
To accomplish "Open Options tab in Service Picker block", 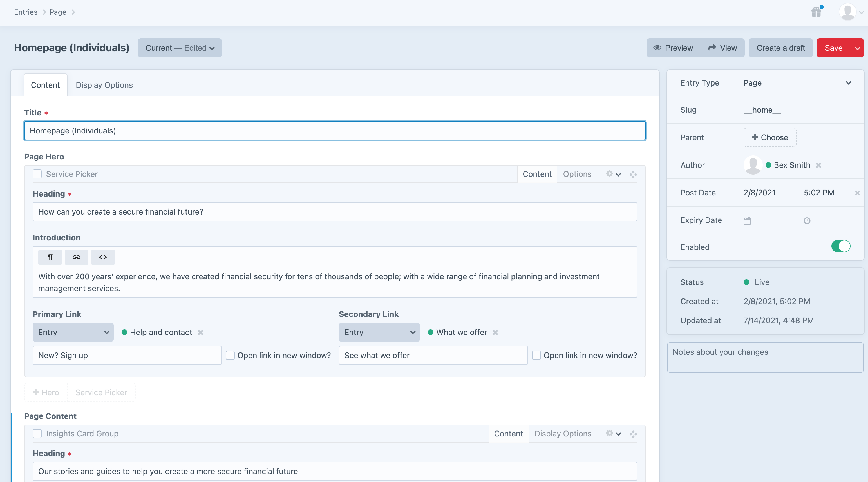I will pyautogui.click(x=577, y=174).
